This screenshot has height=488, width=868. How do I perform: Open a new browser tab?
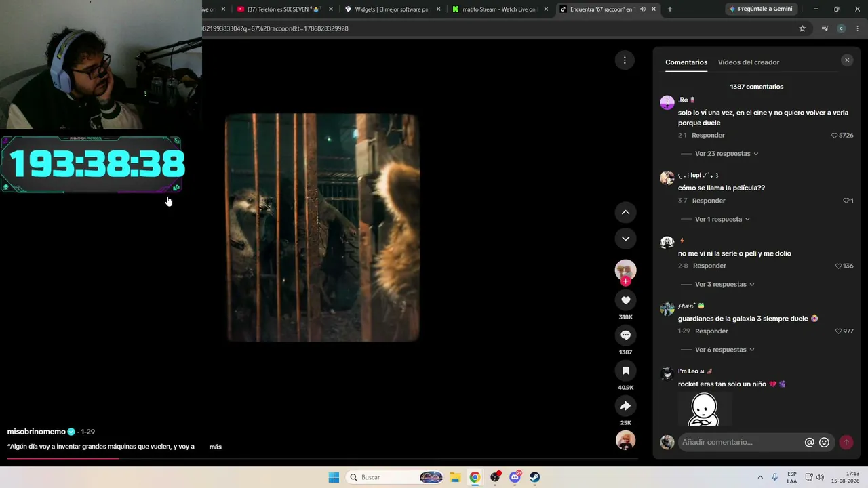tap(670, 9)
